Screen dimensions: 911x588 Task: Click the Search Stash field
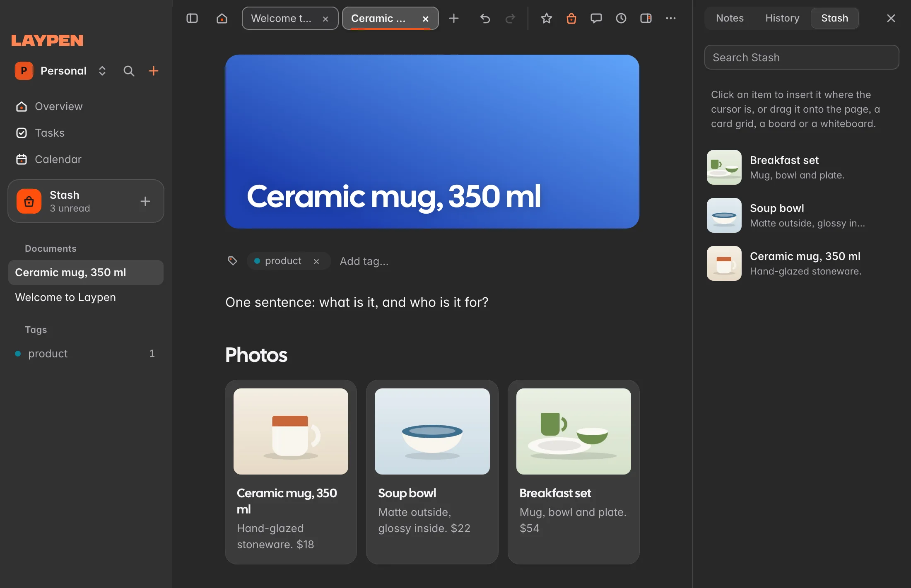point(802,57)
